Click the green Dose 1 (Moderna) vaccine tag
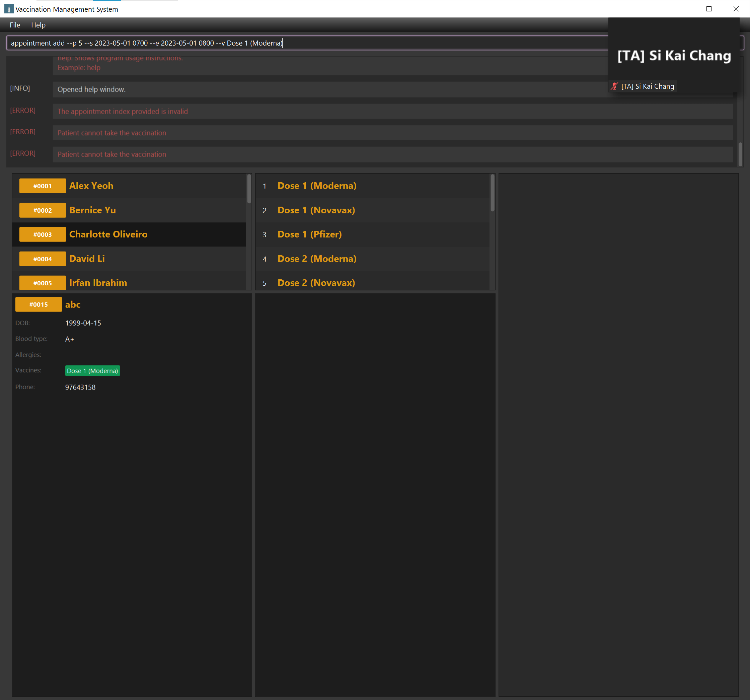750x700 pixels. (x=92, y=371)
